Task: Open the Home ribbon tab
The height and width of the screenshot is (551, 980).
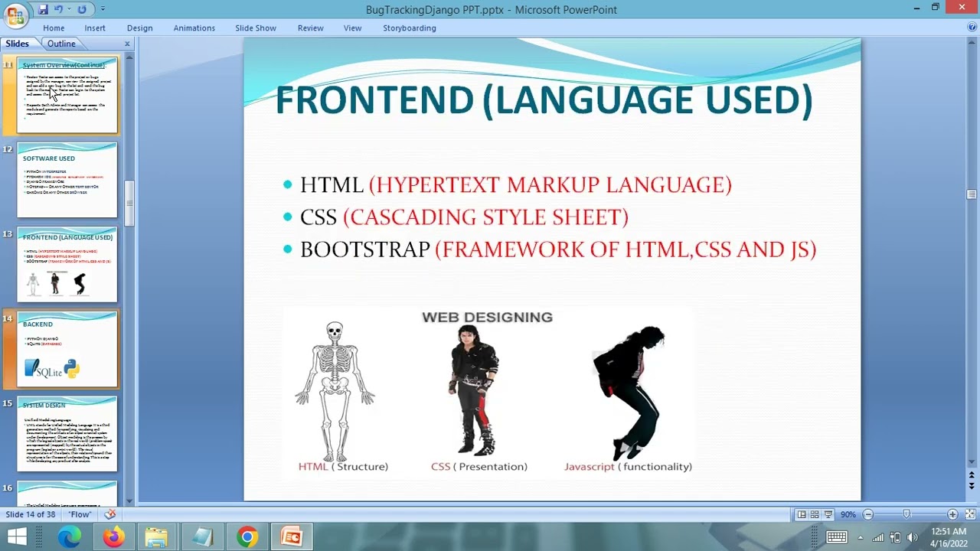Action: point(54,28)
